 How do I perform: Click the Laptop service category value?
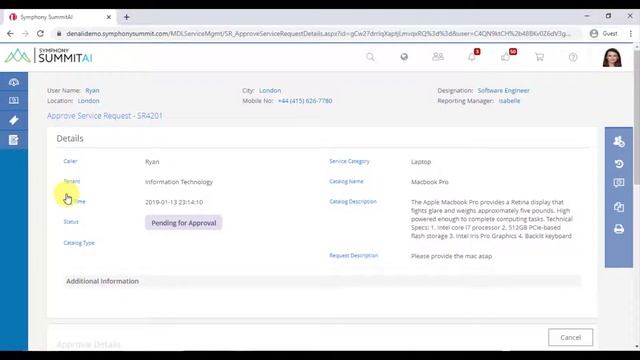click(421, 162)
